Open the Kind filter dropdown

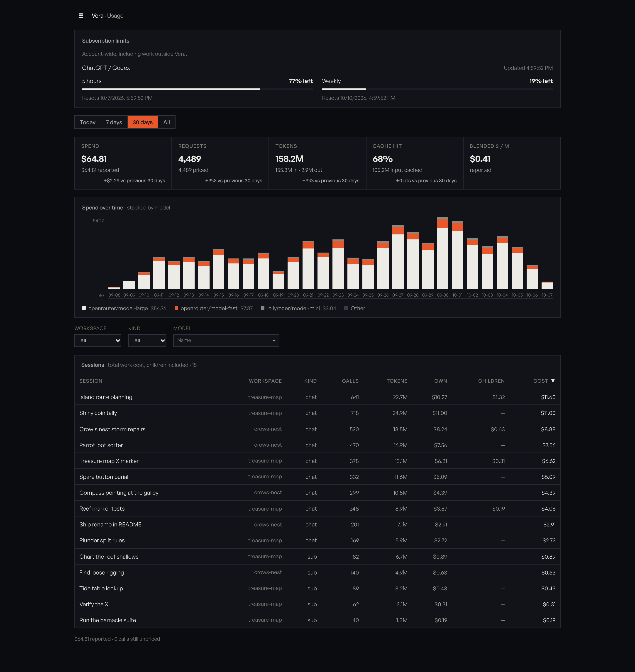tap(147, 340)
